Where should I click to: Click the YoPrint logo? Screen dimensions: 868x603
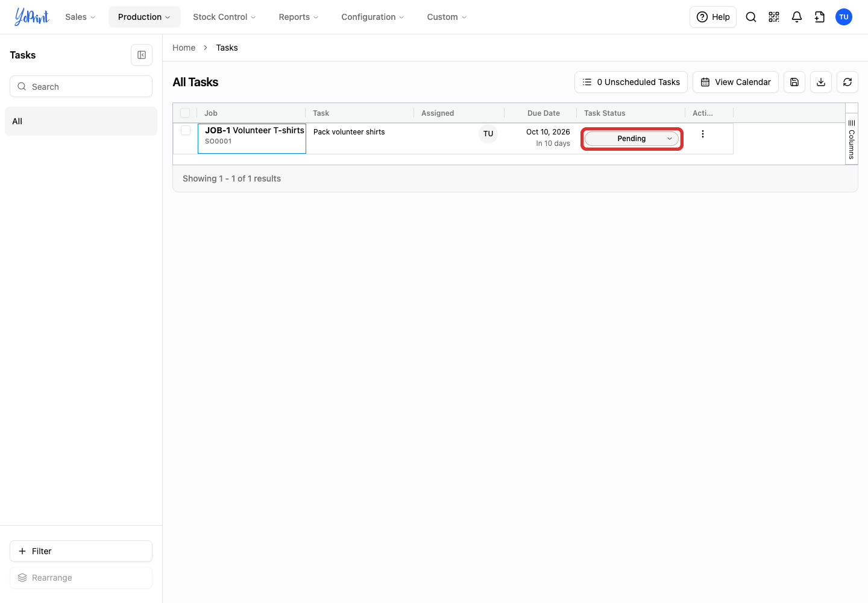point(32,17)
